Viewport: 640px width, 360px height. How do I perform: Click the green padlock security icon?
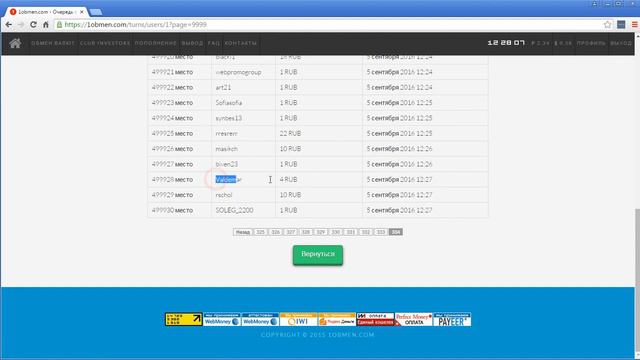pos(60,25)
